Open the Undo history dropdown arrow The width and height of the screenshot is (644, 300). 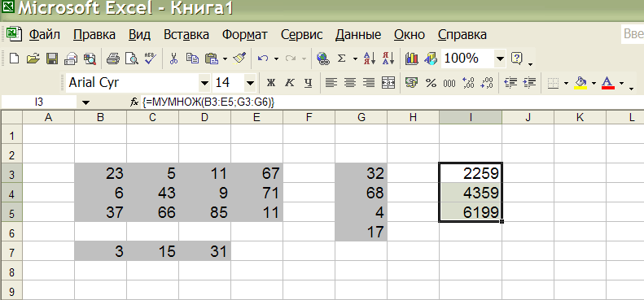point(276,59)
